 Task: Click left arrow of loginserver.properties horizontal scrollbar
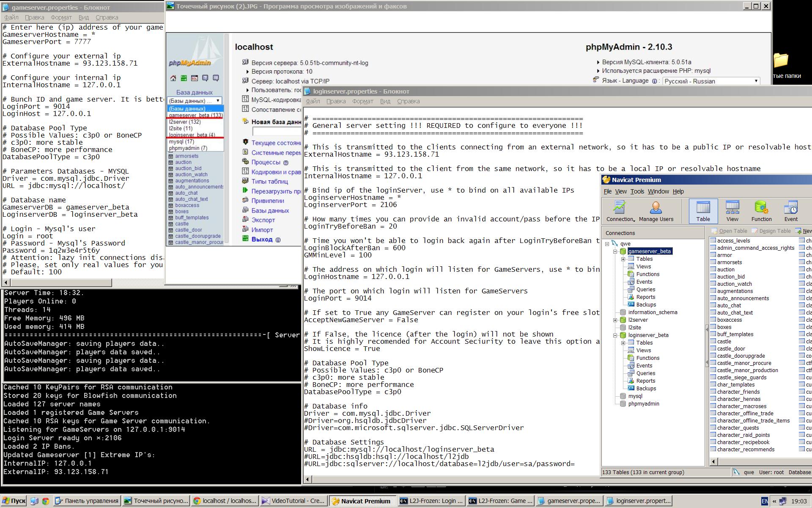(x=307, y=480)
